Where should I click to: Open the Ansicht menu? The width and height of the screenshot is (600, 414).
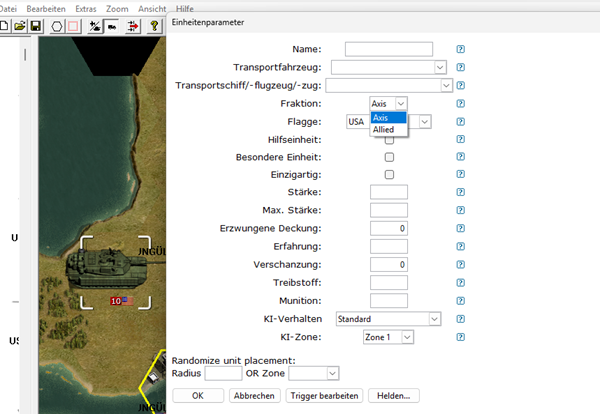click(x=152, y=8)
